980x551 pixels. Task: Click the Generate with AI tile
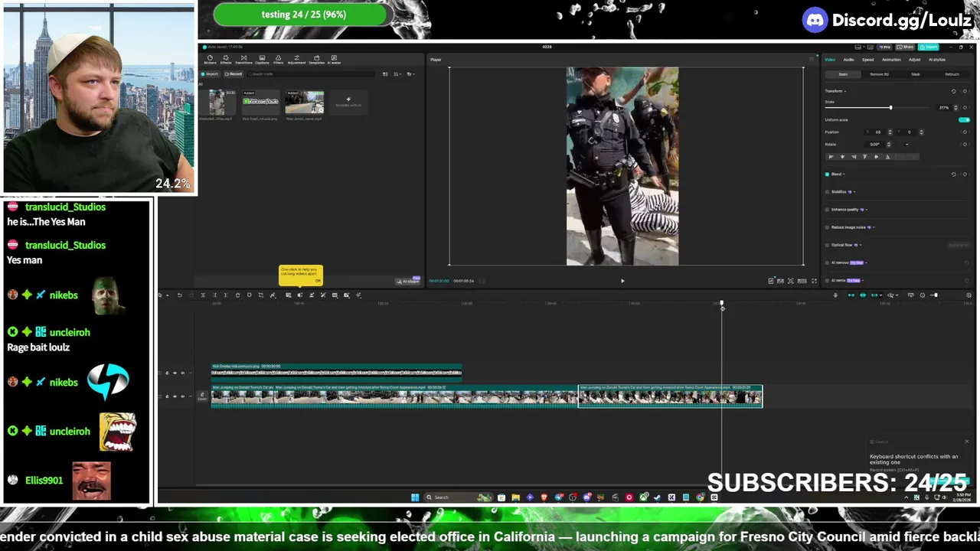click(348, 103)
